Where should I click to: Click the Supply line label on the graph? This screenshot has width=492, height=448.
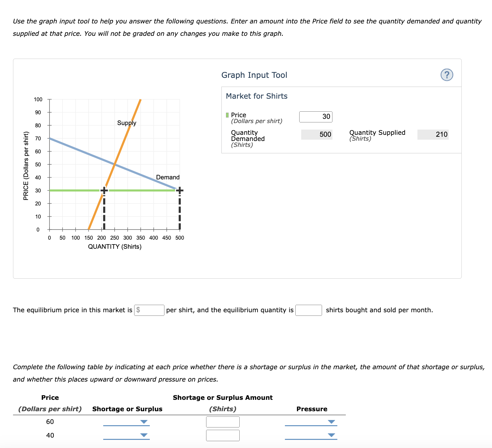pyautogui.click(x=127, y=123)
